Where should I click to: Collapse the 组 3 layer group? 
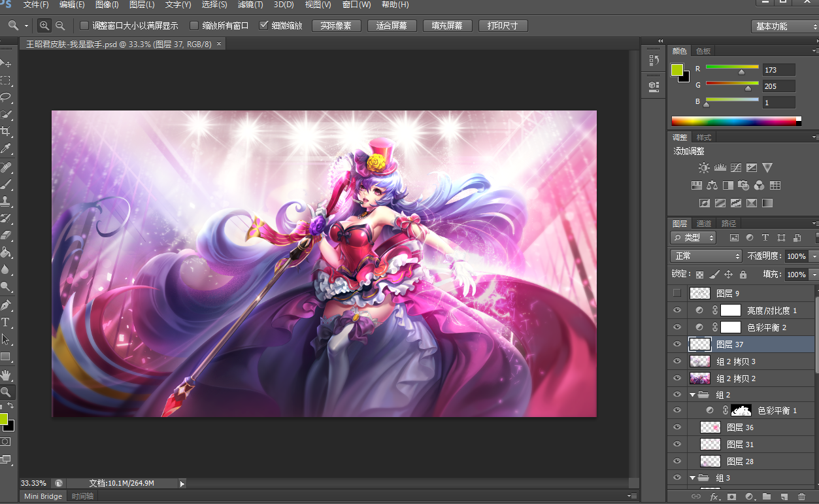(693, 478)
